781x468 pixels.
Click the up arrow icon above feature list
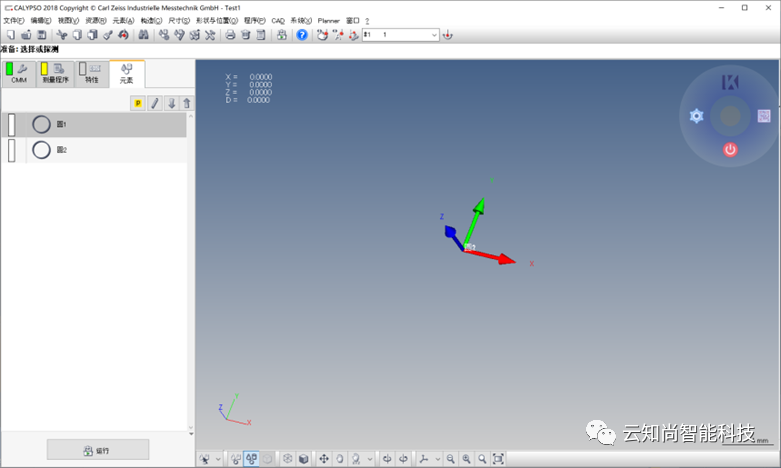pyautogui.click(x=187, y=103)
